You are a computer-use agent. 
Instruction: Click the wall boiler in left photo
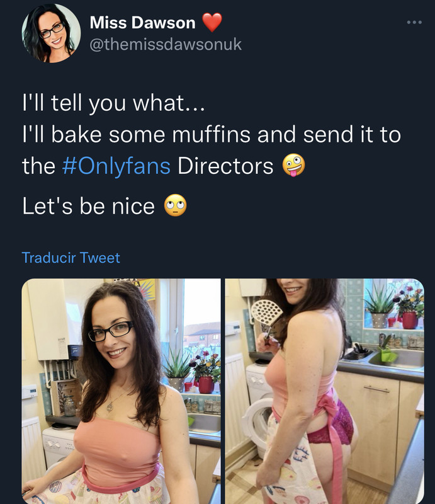coord(48,319)
